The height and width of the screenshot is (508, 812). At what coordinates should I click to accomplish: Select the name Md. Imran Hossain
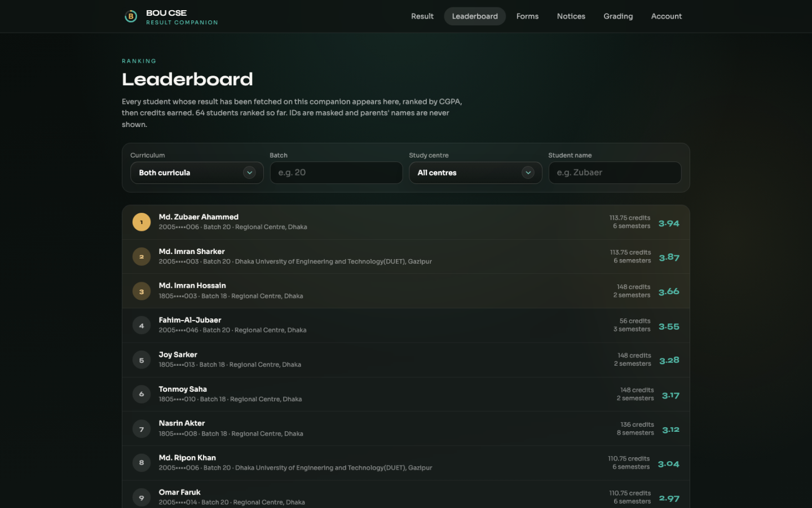192,286
